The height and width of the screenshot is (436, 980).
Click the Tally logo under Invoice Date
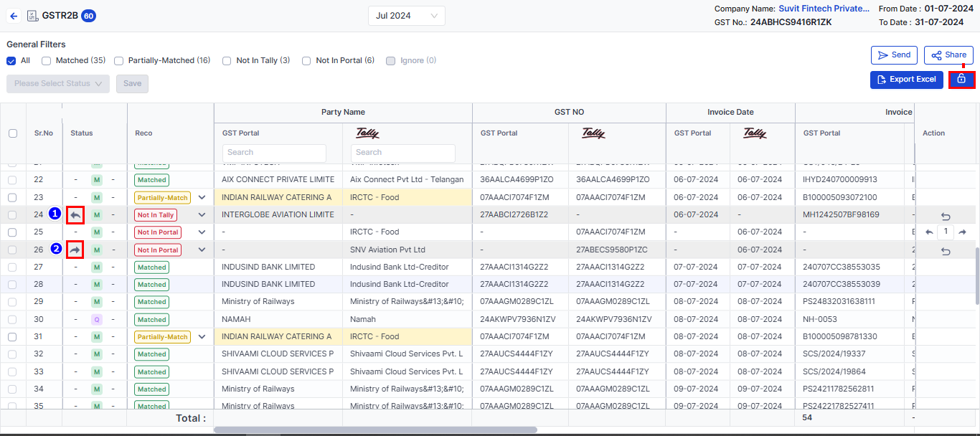tap(755, 133)
